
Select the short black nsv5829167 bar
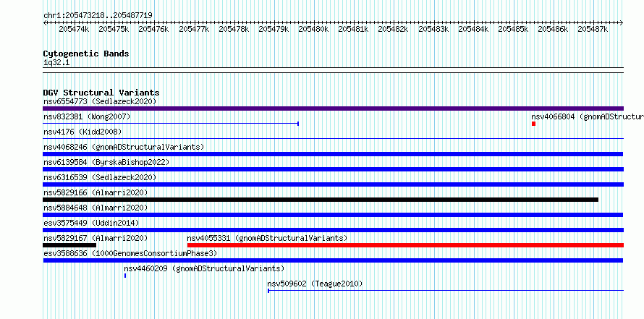pyautogui.click(x=69, y=245)
